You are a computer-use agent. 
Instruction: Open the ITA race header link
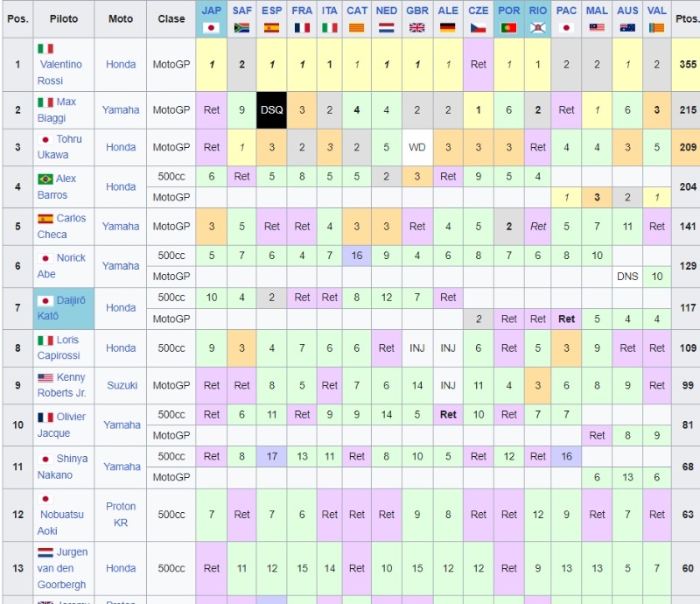[330, 11]
